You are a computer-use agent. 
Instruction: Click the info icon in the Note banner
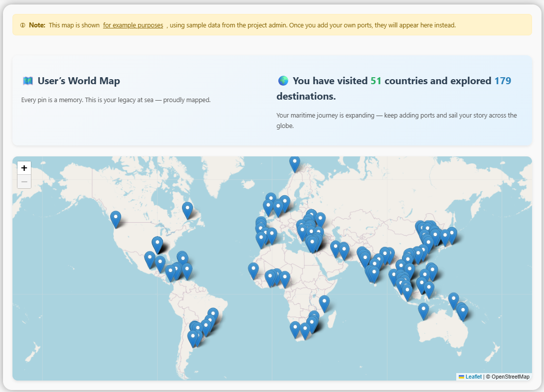[x=22, y=25]
